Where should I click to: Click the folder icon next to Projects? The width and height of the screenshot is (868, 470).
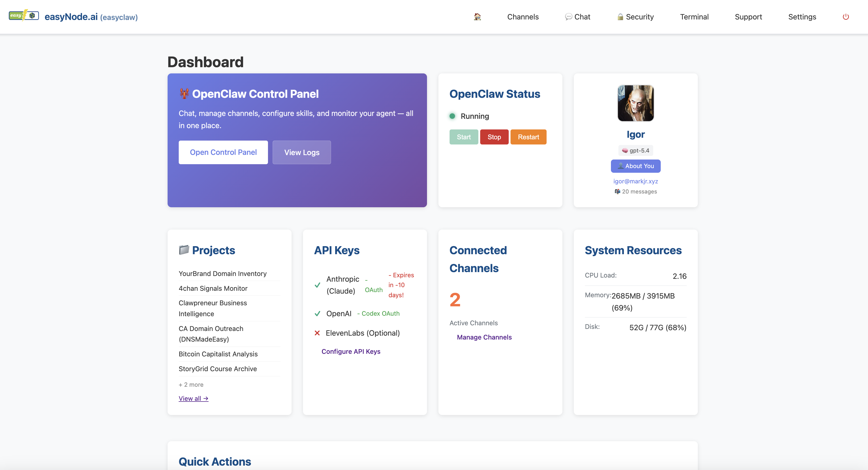pos(184,250)
